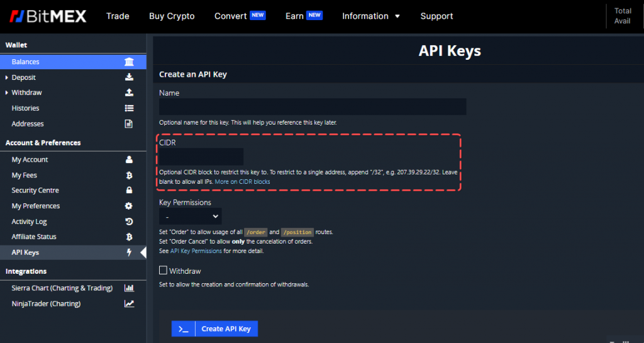The height and width of the screenshot is (343, 644).
Task: Click the BitMEX logo
Action: (48, 16)
